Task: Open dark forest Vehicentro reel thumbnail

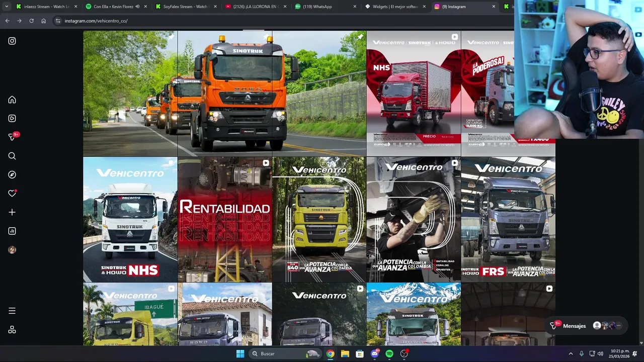Action: tap(319, 314)
